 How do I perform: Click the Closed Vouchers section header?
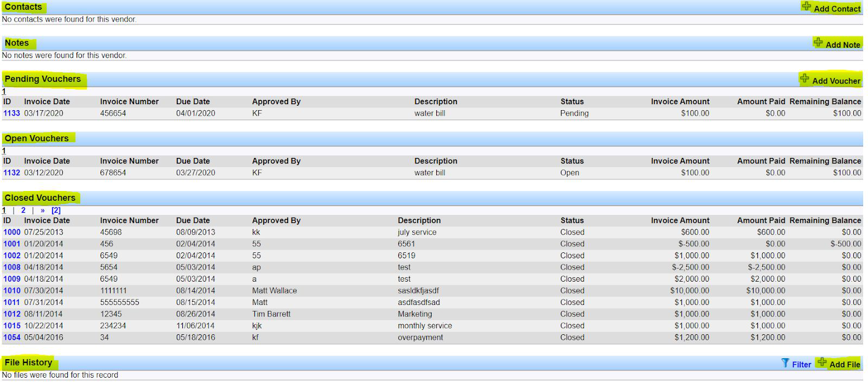(40, 198)
